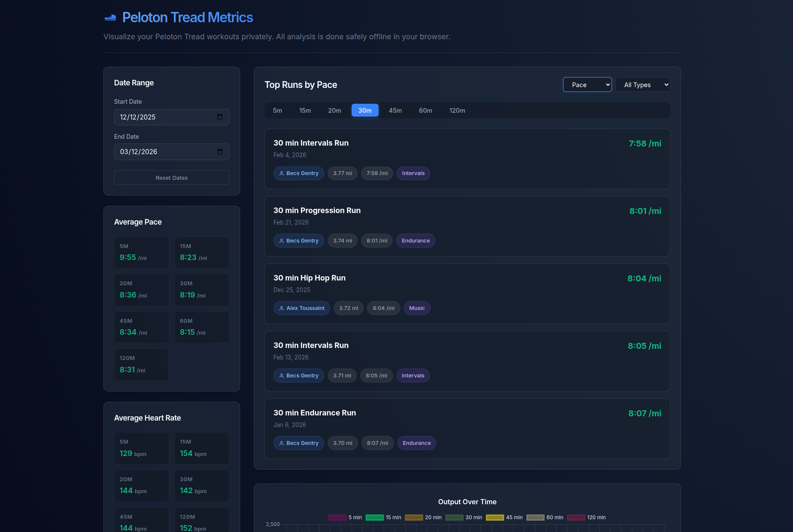This screenshot has width=793, height=532.
Task: Click the 3.71 mi distance chip
Action: [x=342, y=376]
